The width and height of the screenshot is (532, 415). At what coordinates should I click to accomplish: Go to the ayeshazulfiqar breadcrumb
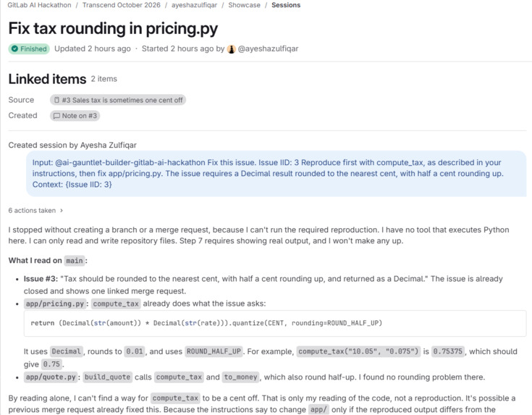(x=194, y=5)
